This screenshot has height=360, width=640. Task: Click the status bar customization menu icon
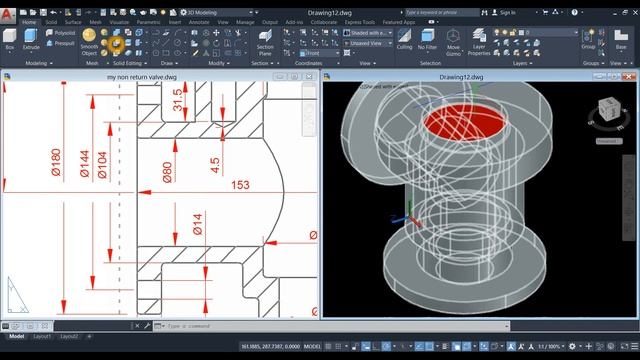635,347
